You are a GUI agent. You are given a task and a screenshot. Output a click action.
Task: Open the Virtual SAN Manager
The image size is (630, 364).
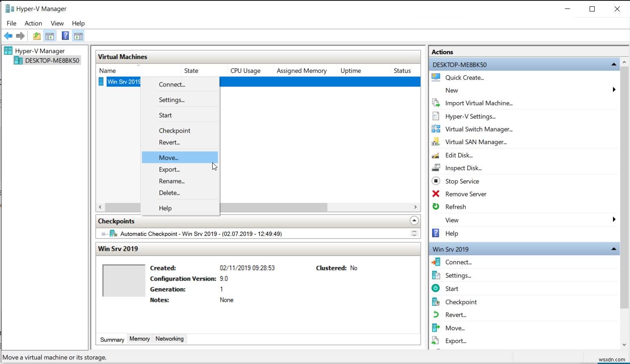[x=476, y=142]
